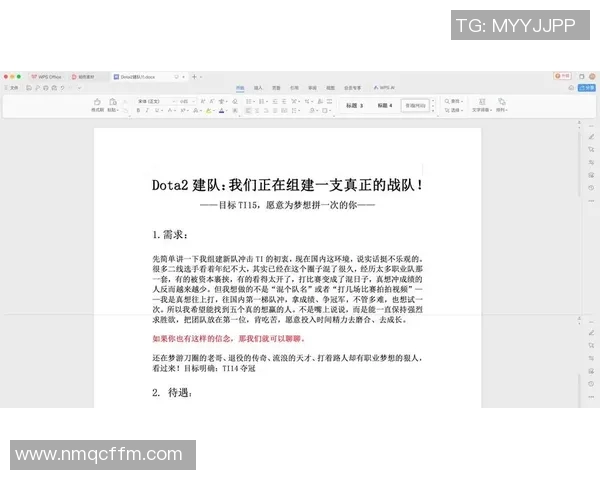This screenshot has height=480, width=600.
Task: Click the Undo arrow icon
Action: 62,88
